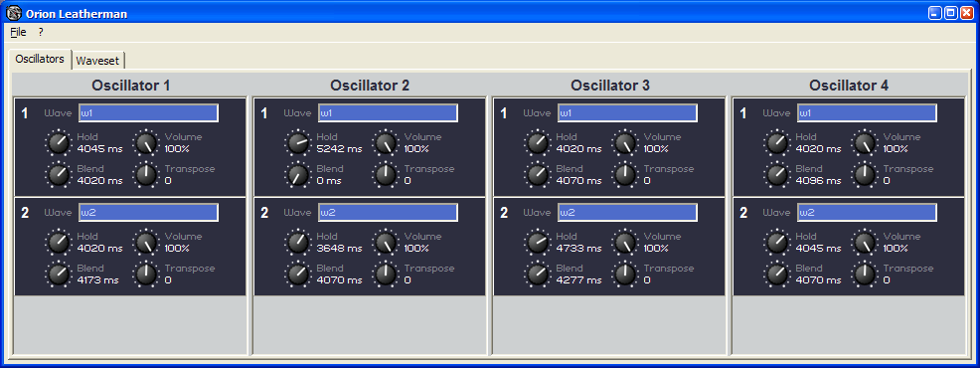This screenshot has width=980, height=368.
Task: Click Oscillator 2 section 1 Transpose knob
Action: pos(386,175)
